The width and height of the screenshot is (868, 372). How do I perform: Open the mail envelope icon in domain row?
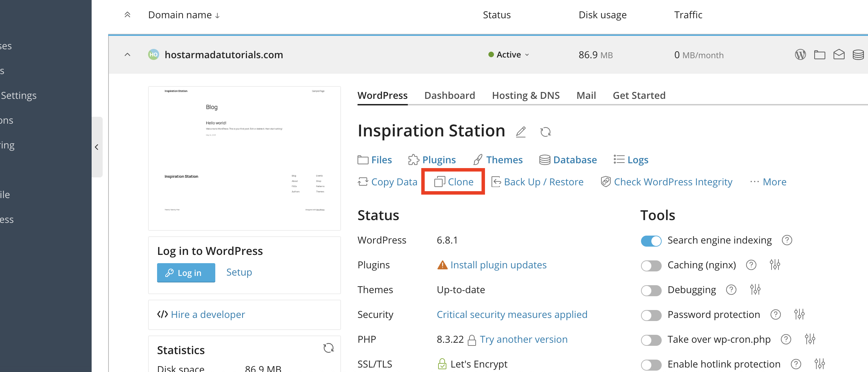[x=839, y=55]
